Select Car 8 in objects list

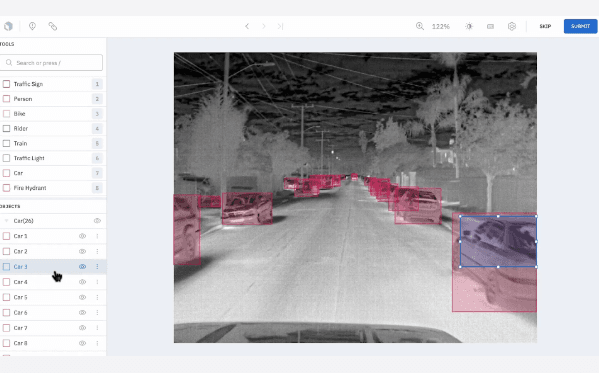[53, 343]
